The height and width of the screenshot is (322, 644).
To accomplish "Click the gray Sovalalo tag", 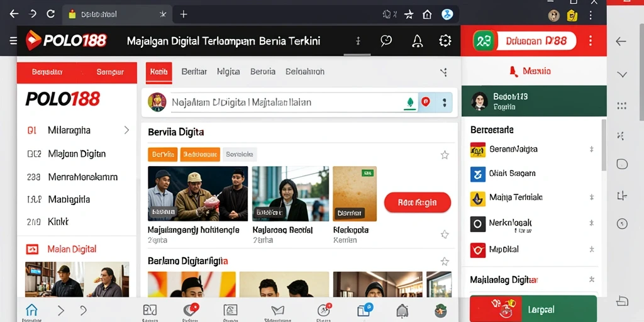I will (240, 155).
